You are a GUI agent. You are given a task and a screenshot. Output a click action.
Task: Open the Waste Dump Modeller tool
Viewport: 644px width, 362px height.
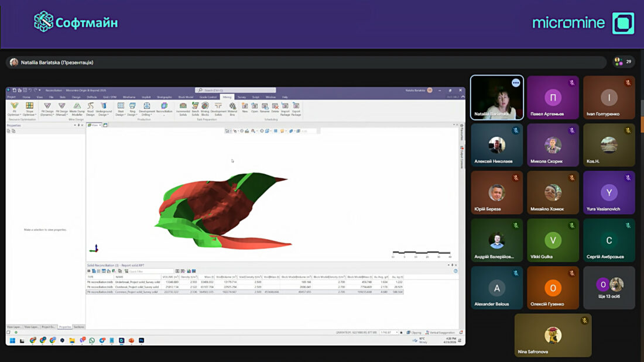77,108
